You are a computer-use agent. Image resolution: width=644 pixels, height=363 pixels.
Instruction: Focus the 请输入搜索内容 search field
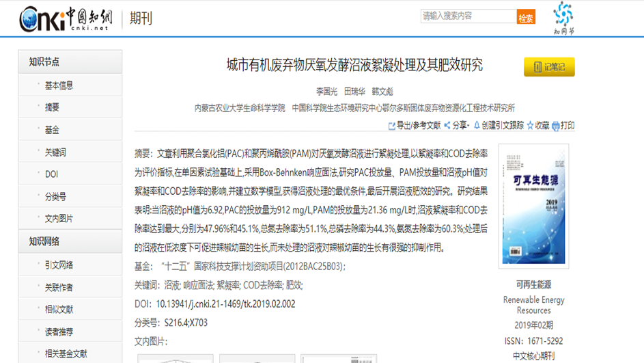468,16
